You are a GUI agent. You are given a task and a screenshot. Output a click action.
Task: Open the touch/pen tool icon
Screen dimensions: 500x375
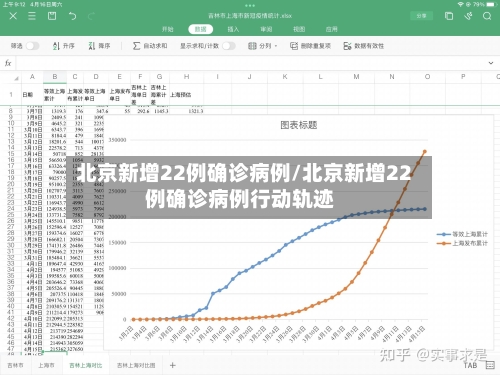[x=468, y=16]
